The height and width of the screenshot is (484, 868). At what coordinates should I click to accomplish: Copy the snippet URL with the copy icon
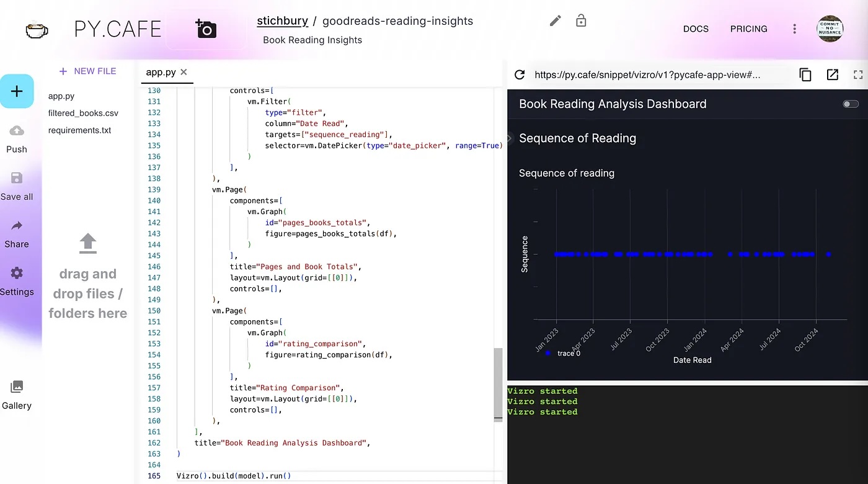tap(805, 74)
